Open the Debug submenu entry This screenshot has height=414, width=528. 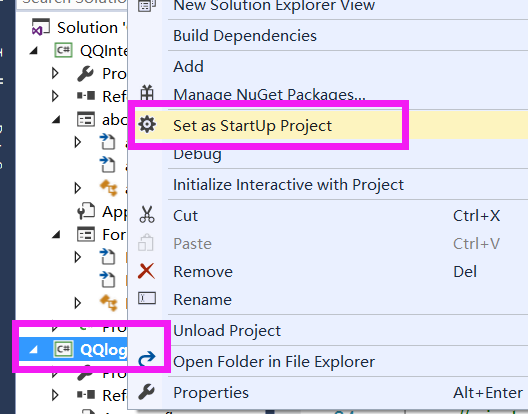tap(197, 154)
